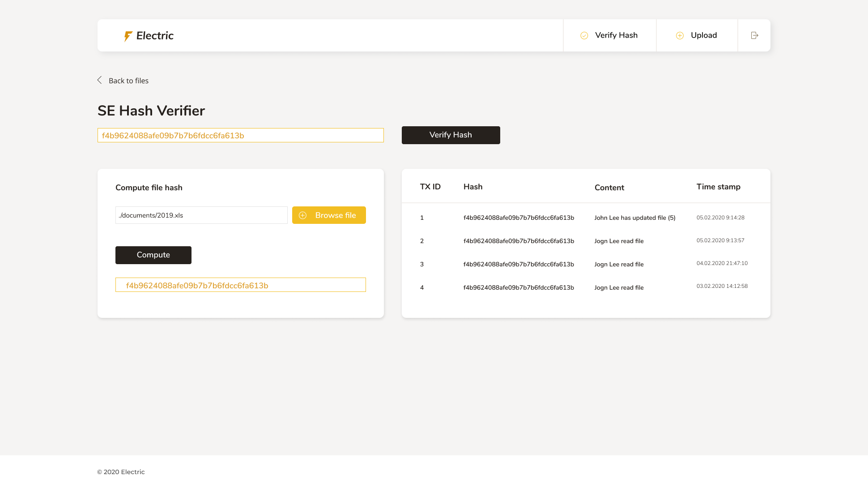Viewport: 868px width, 488px height.
Task: Click the back arrow chevron icon
Action: pos(100,80)
